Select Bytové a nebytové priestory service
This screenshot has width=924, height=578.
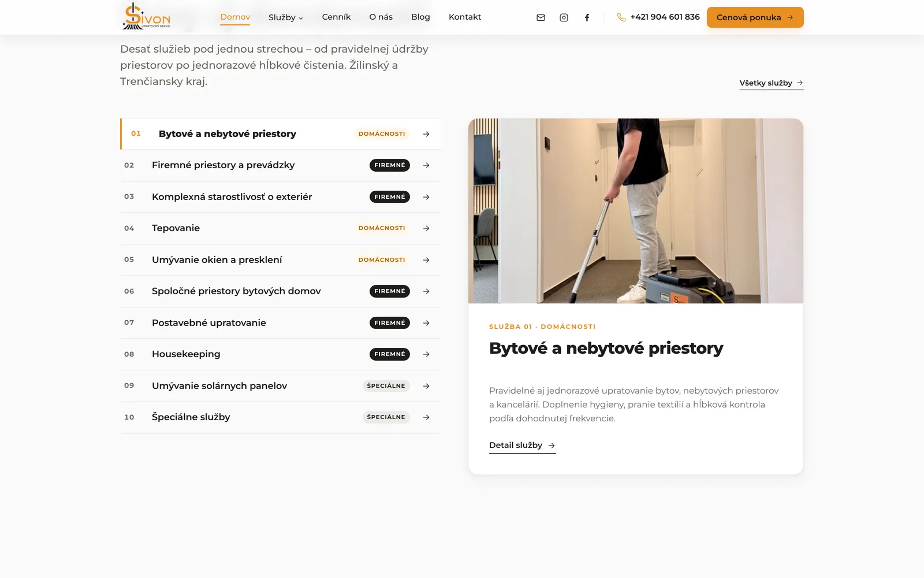tap(280, 134)
